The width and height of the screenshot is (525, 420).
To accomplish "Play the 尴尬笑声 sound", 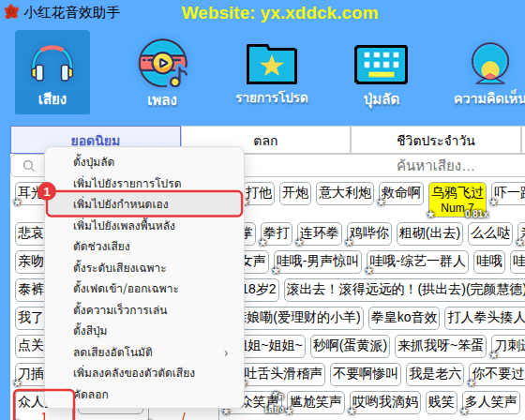I will (315, 402).
